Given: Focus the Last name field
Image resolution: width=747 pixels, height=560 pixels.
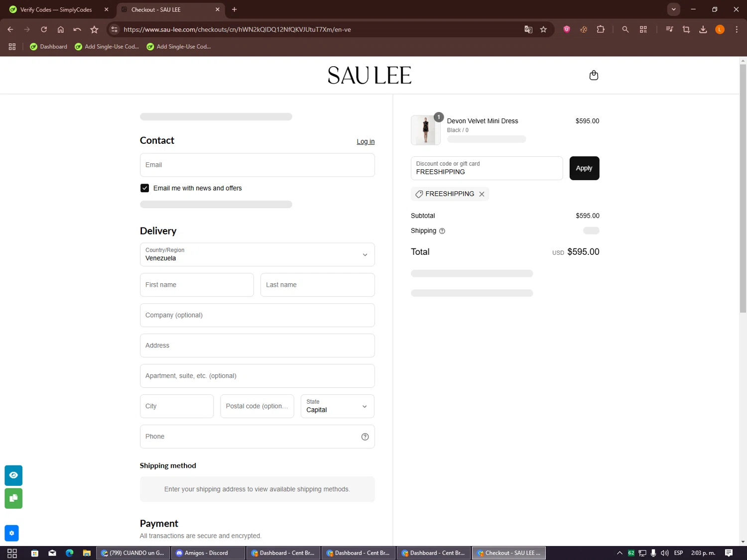Looking at the screenshot, I should 317,285.
